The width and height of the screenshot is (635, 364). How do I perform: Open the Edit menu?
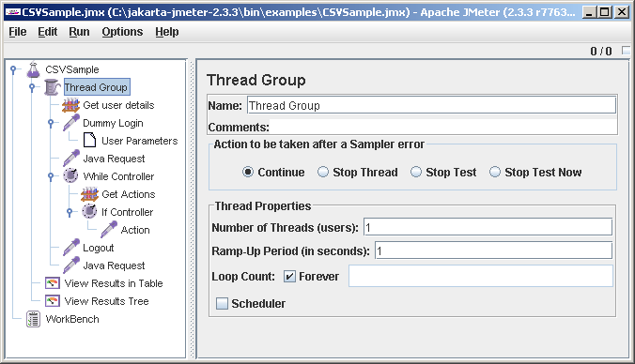[47, 32]
